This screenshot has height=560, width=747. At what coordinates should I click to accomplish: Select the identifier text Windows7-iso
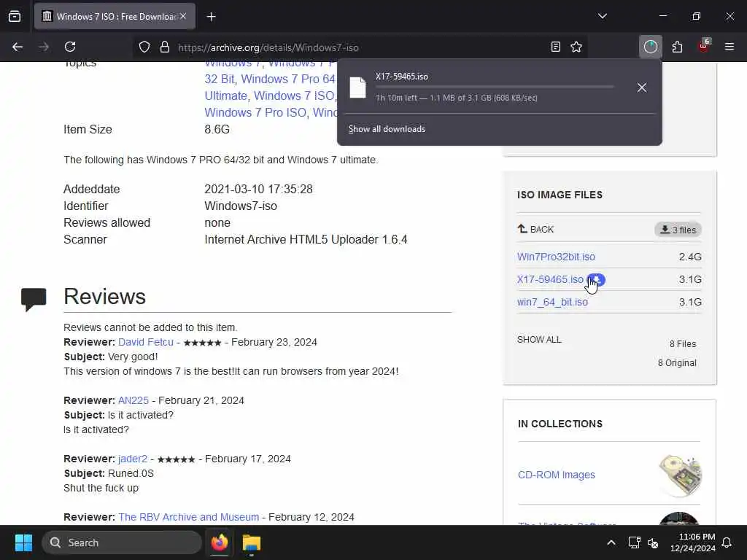[241, 206]
